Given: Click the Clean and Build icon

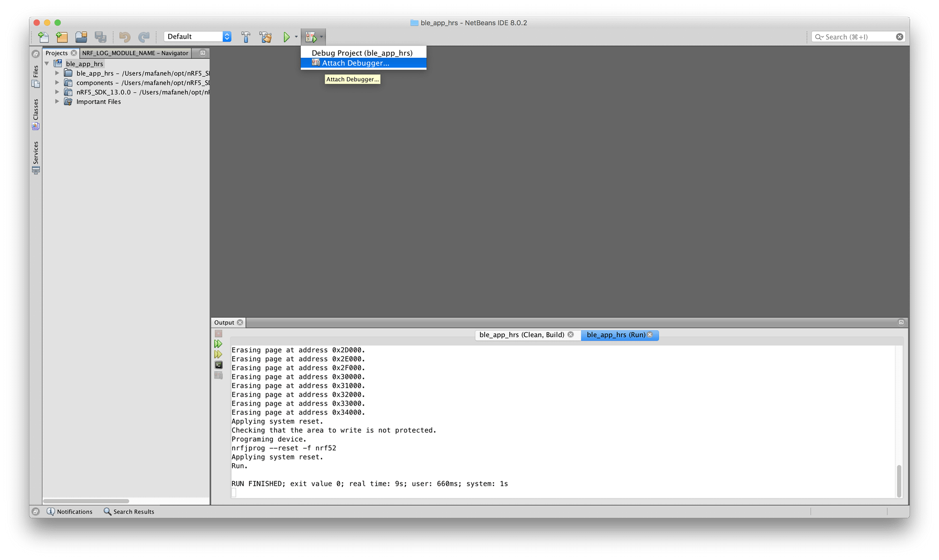Looking at the screenshot, I should (266, 37).
